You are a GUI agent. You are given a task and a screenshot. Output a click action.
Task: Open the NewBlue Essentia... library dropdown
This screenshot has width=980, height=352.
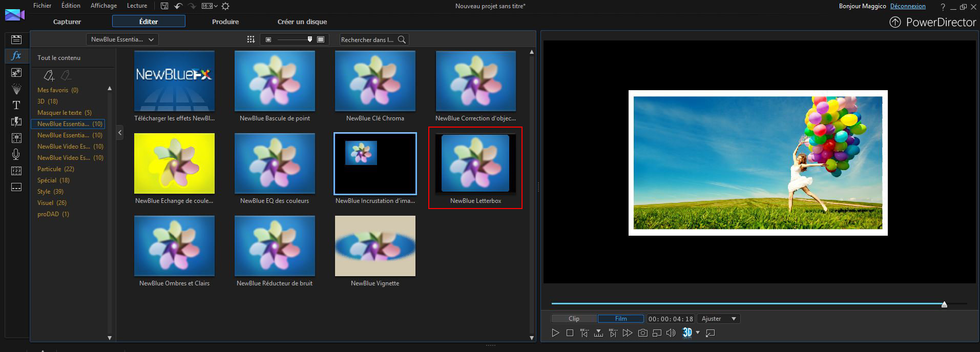click(122, 39)
